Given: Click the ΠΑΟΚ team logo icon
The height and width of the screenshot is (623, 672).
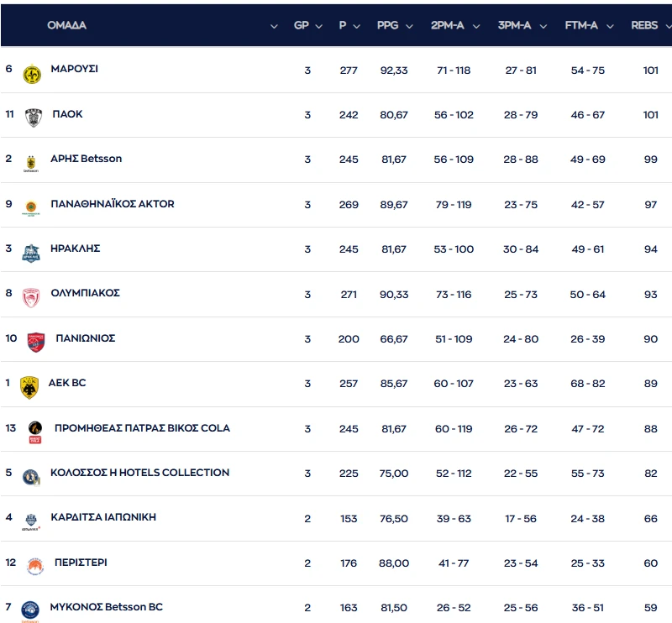Looking at the screenshot, I should (x=34, y=118).
